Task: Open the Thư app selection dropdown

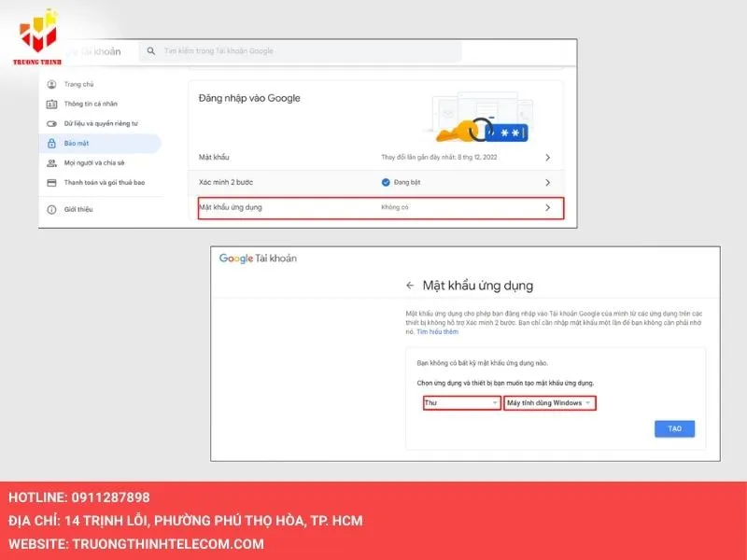Action: (461, 403)
